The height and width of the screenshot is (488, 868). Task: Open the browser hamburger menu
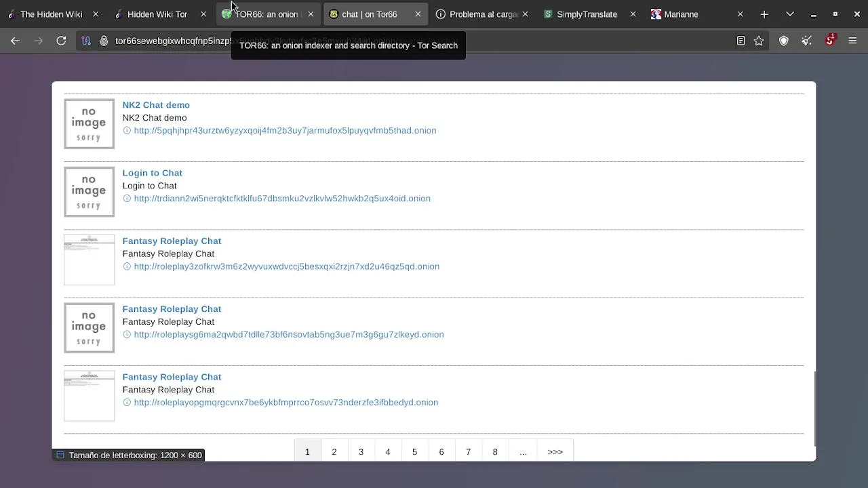853,41
